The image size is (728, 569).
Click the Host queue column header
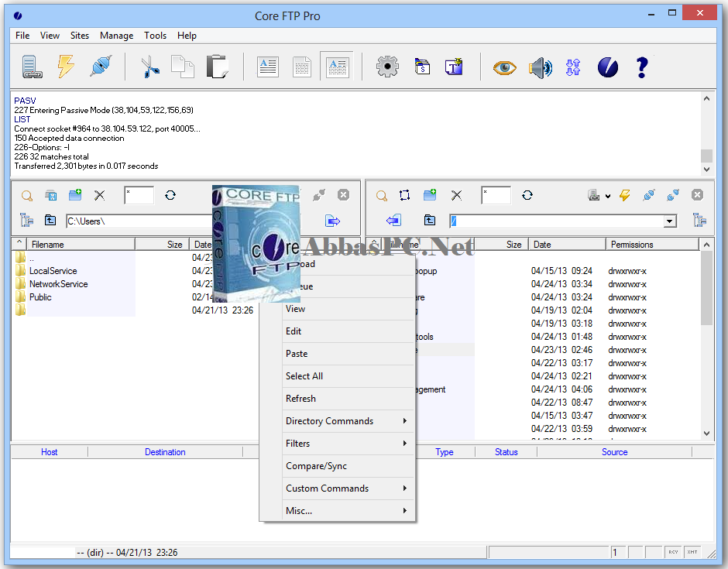pyautogui.click(x=50, y=452)
